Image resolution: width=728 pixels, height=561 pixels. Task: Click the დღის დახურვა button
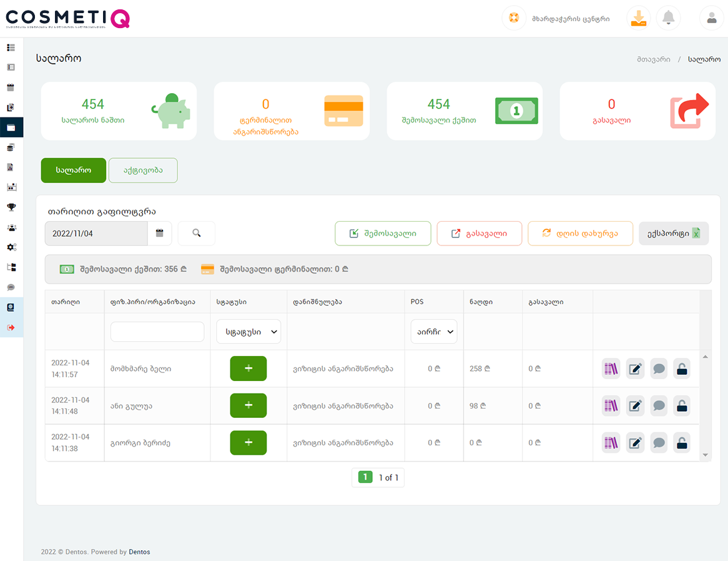click(x=580, y=234)
